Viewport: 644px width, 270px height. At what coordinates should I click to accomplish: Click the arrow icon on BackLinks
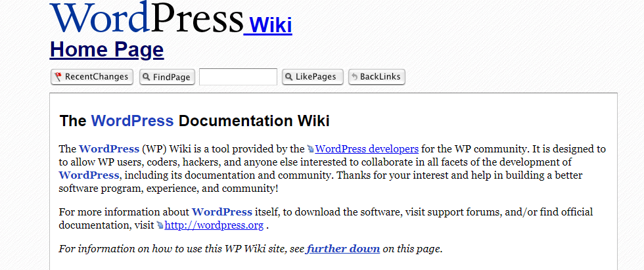pyautogui.click(x=354, y=77)
